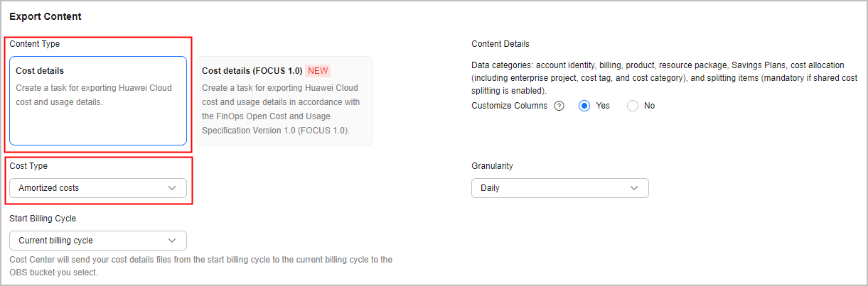Click the Granularity chevron arrow
868x286 pixels.
pyautogui.click(x=634, y=188)
